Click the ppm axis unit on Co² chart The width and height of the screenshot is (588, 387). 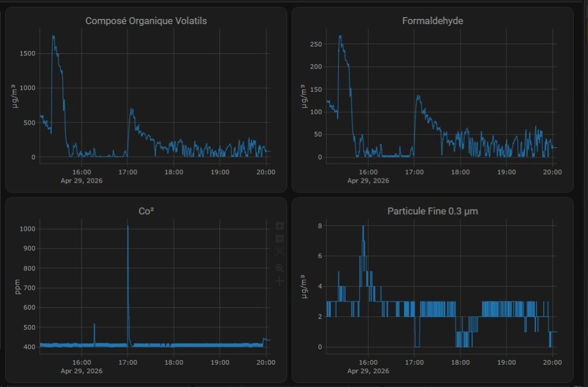pyautogui.click(x=17, y=287)
